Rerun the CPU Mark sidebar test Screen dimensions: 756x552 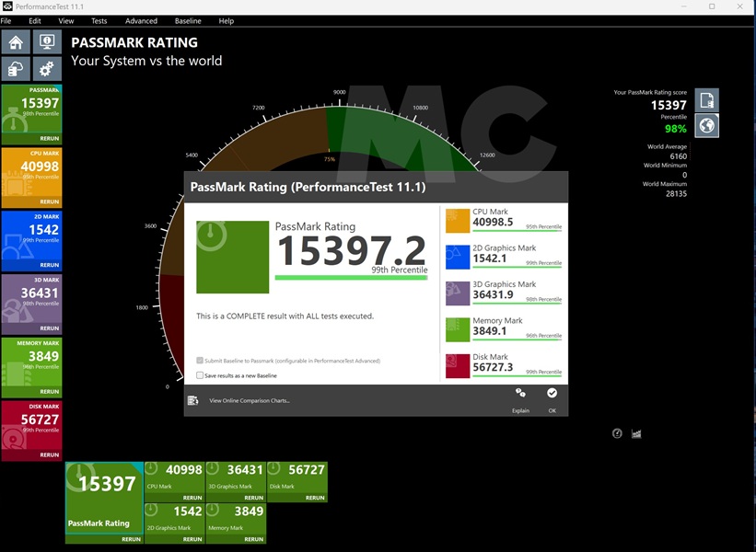[49, 201]
